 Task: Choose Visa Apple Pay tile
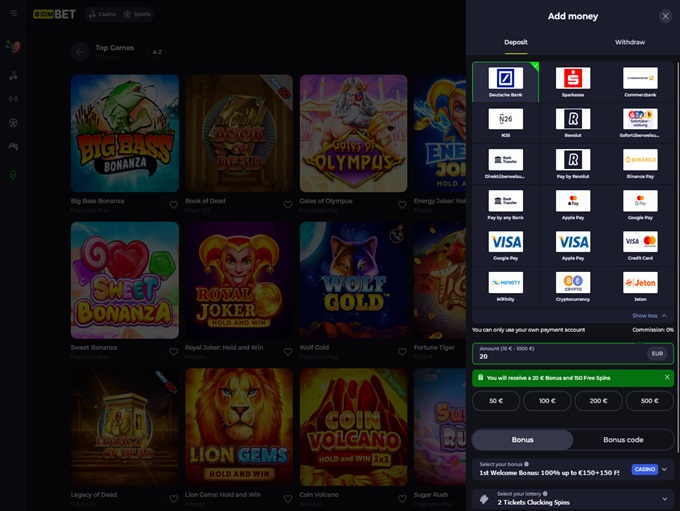(x=572, y=246)
